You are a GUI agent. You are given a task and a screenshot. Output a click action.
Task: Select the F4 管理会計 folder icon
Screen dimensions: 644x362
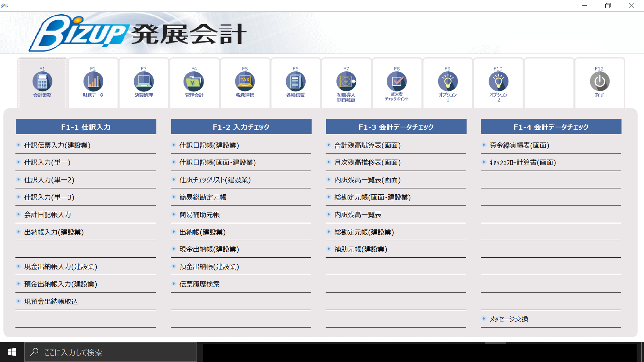coord(194,82)
